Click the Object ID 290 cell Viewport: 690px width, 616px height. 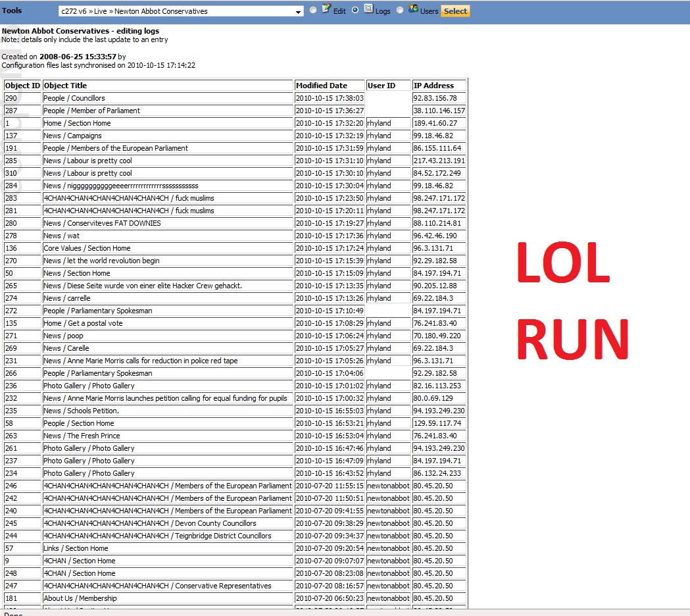[x=22, y=98]
